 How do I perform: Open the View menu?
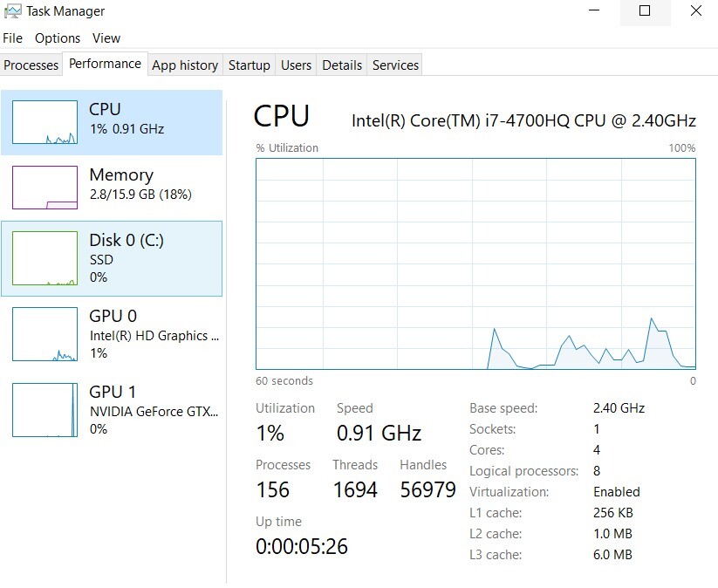[106, 38]
